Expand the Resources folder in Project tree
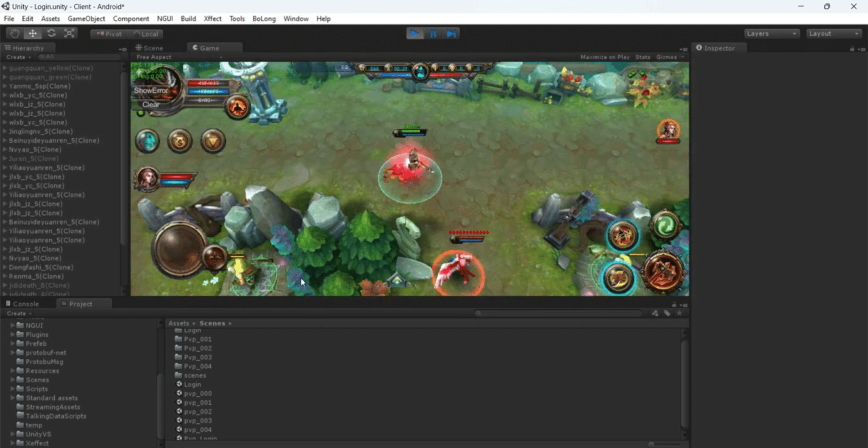The width and height of the screenshot is (868, 448). click(x=13, y=371)
